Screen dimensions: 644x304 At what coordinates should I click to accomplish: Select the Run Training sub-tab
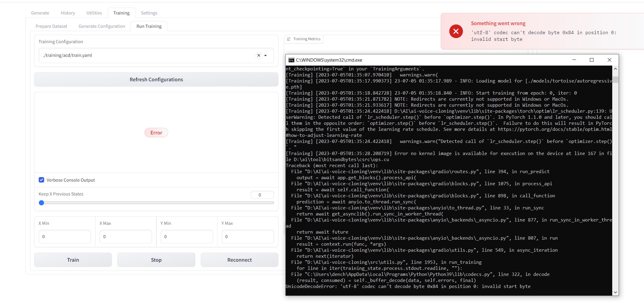[149, 26]
